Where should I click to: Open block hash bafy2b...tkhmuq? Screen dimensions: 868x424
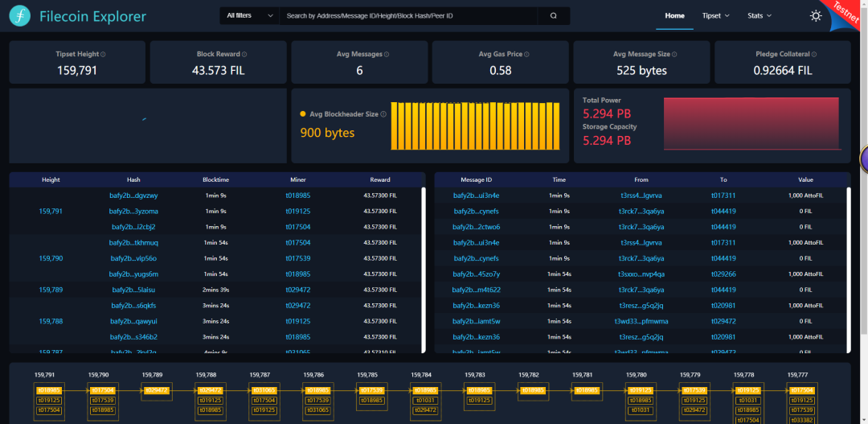coord(134,243)
